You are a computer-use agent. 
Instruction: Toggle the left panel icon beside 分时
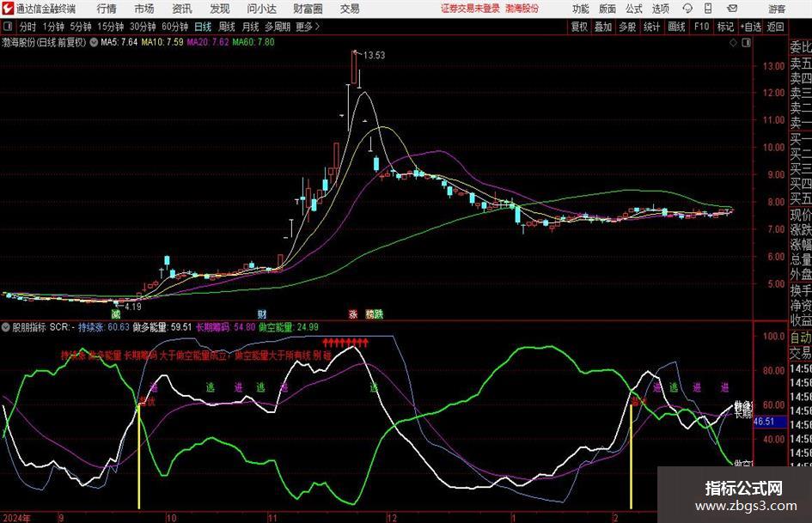[x=8, y=27]
